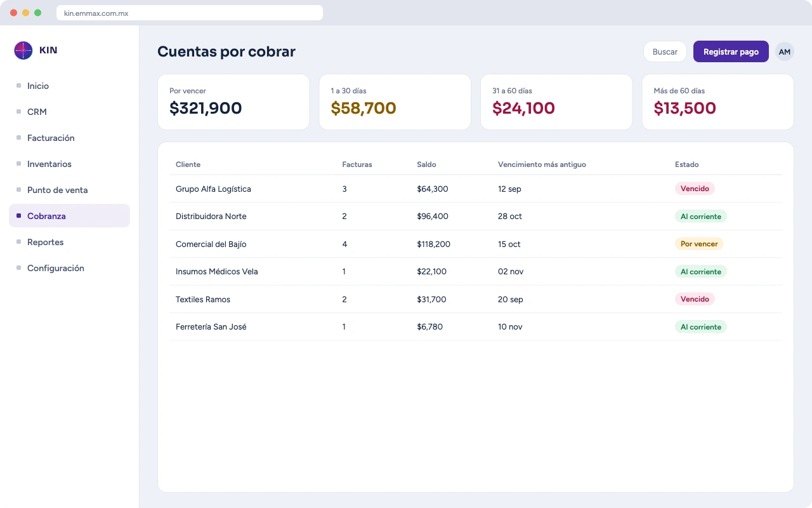The width and height of the screenshot is (812, 508).
Task: Open the 1 a 30 días card
Action: tap(395, 102)
